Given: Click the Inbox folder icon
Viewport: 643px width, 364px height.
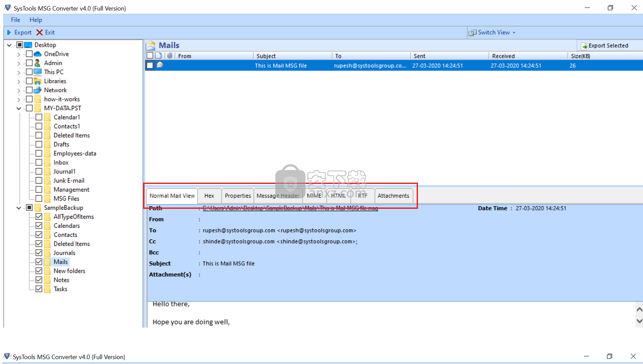Looking at the screenshot, I should 47,162.
